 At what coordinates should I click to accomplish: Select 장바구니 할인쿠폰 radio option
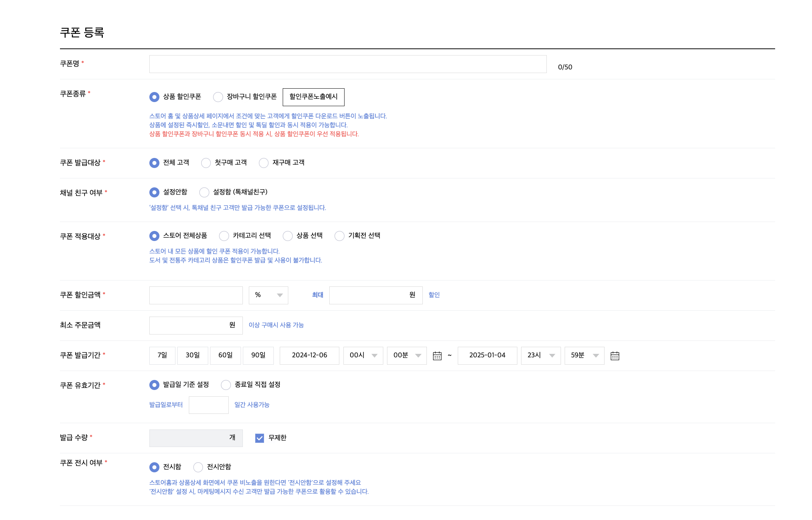218,97
